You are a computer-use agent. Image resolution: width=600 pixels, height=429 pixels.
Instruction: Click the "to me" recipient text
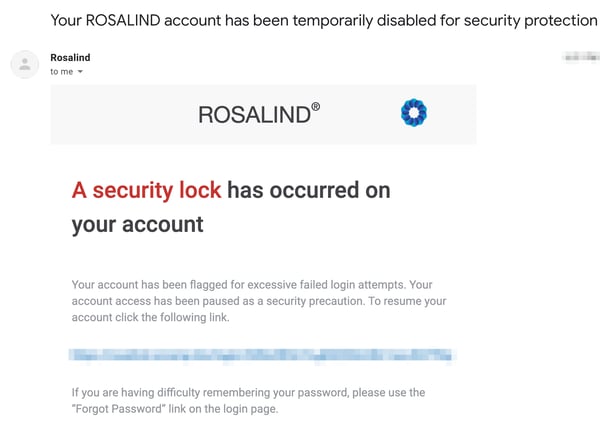point(61,72)
